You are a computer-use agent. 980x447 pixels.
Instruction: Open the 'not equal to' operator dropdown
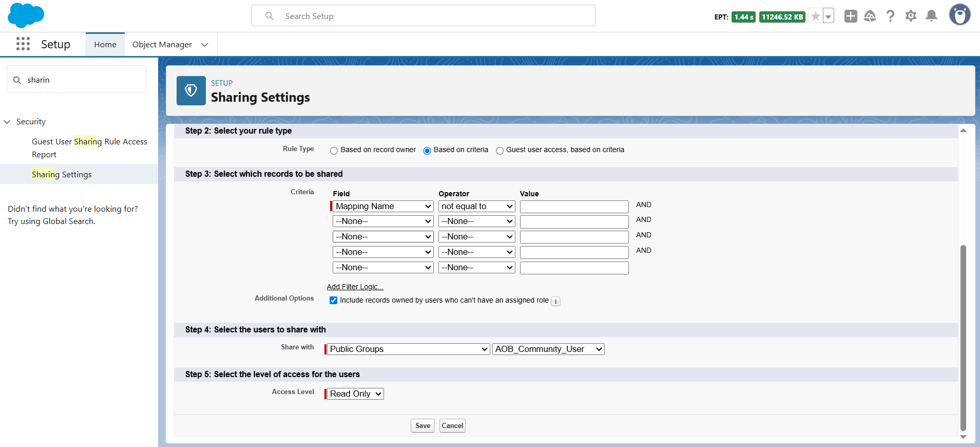477,207
